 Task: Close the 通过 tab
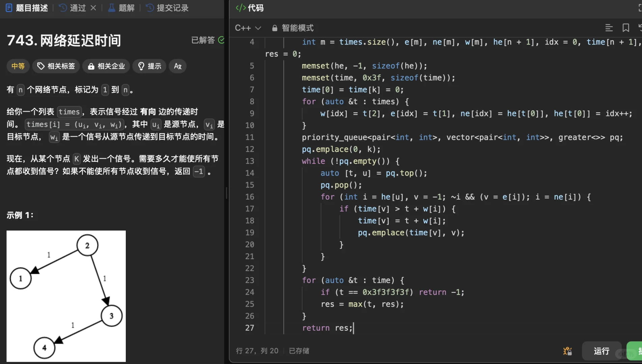coord(93,8)
